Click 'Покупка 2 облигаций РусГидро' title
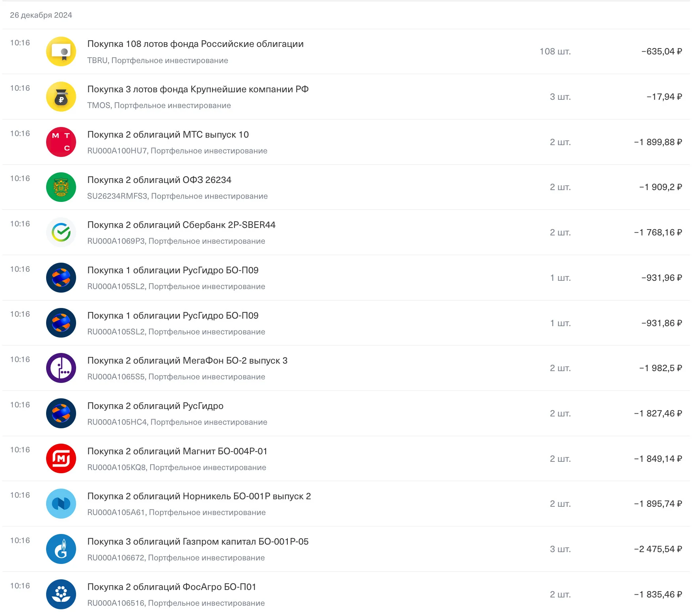 click(155, 406)
